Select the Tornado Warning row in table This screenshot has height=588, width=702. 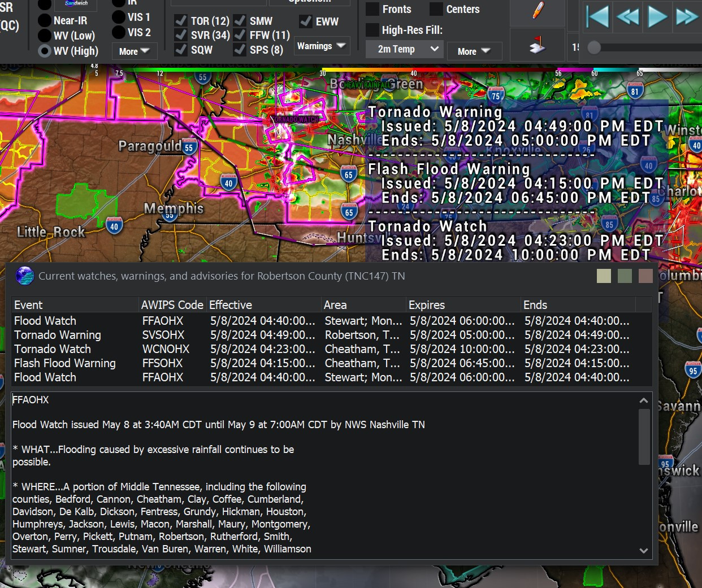58,335
